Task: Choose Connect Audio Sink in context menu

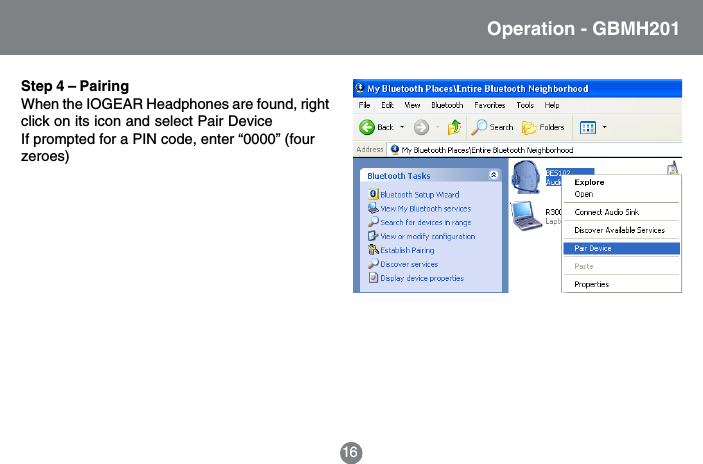Action: 607,212
